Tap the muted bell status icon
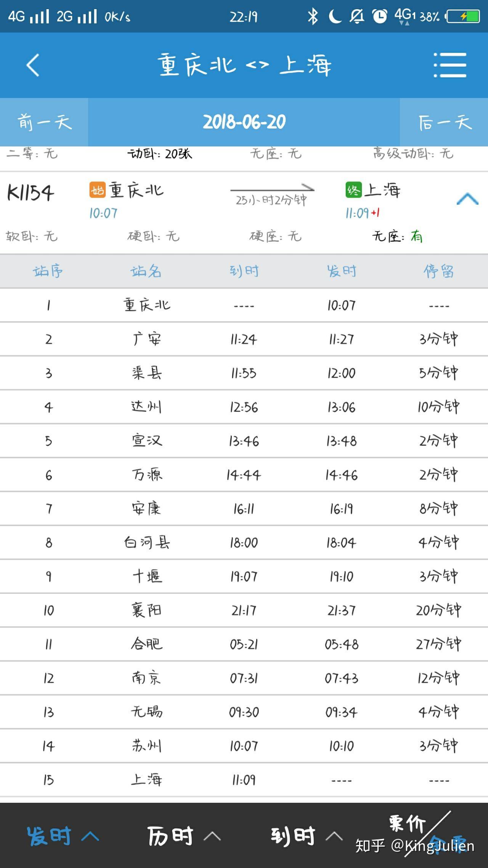The image size is (488, 868). point(357,16)
